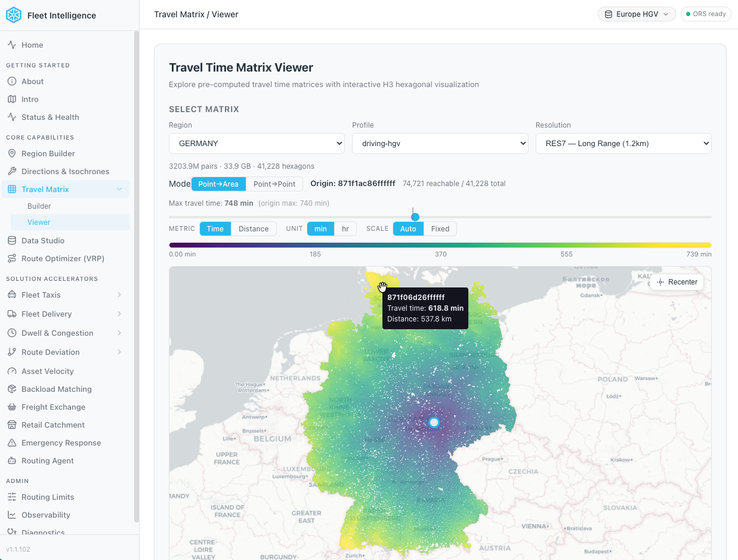Click the Fleet Intelligence logo icon

coord(14,15)
